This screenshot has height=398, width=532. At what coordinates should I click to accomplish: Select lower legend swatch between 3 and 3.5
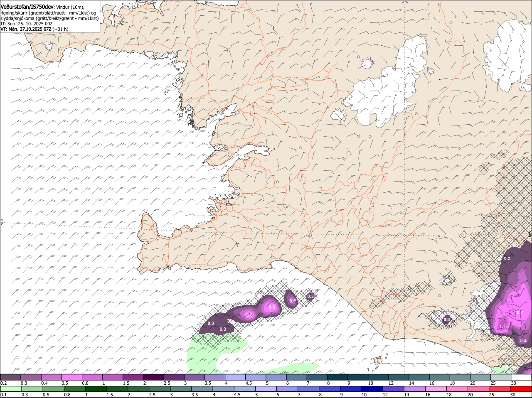coord(181,389)
